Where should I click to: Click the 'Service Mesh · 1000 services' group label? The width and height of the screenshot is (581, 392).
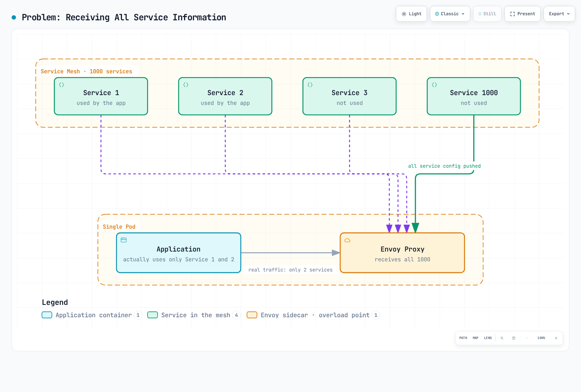coord(86,72)
